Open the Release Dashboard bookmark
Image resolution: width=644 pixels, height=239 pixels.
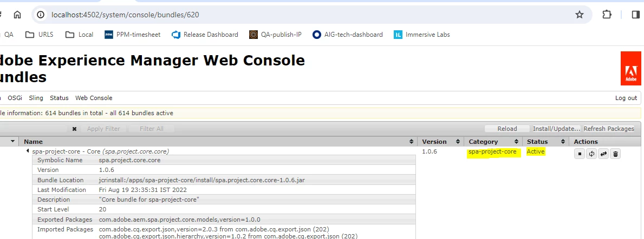pos(205,35)
